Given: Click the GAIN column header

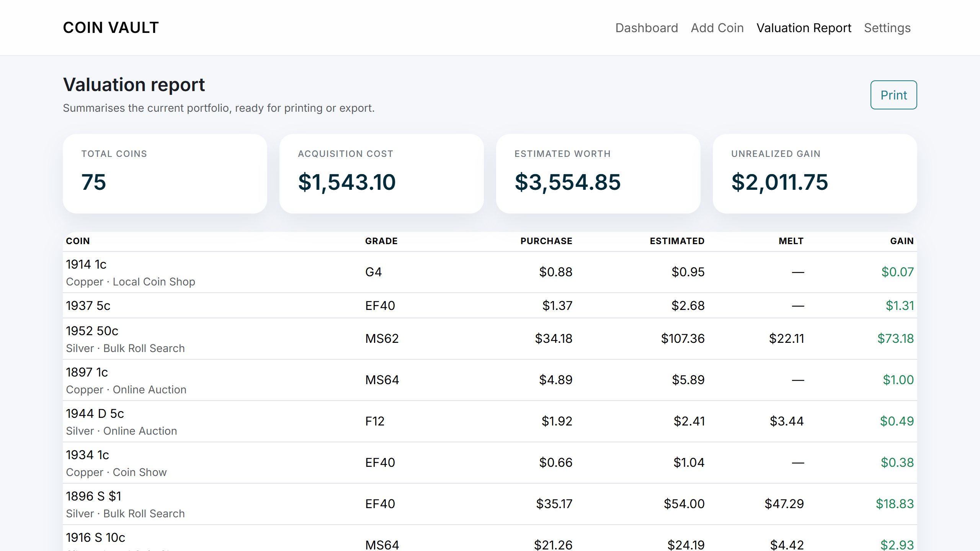Looking at the screenshot, I should [x=902, y=241].
